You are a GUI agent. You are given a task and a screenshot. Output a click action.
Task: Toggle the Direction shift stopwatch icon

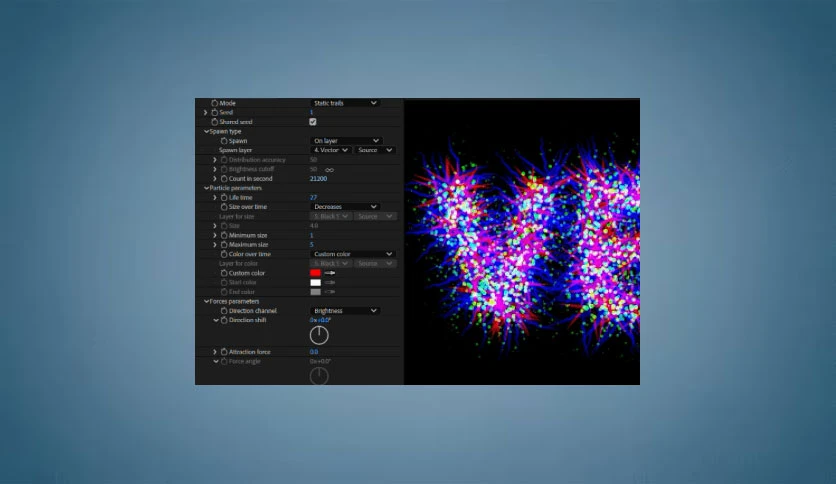coord(224,320)
